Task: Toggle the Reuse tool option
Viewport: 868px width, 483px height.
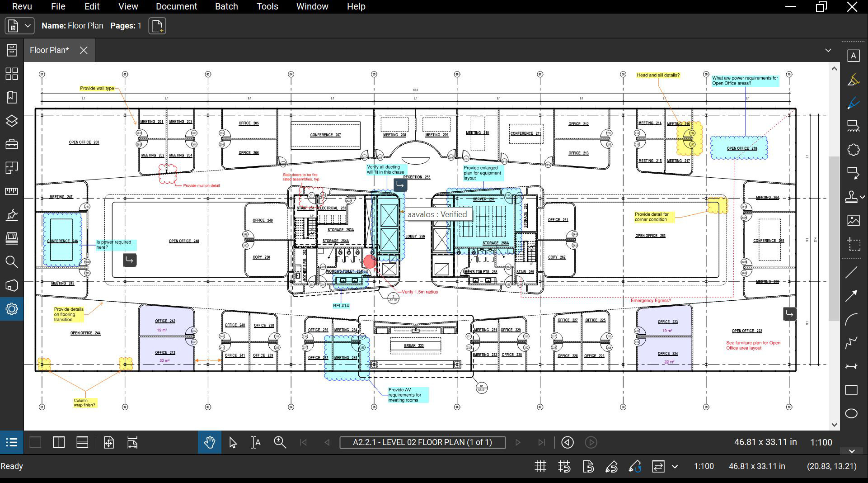Action: click(635, 466)
